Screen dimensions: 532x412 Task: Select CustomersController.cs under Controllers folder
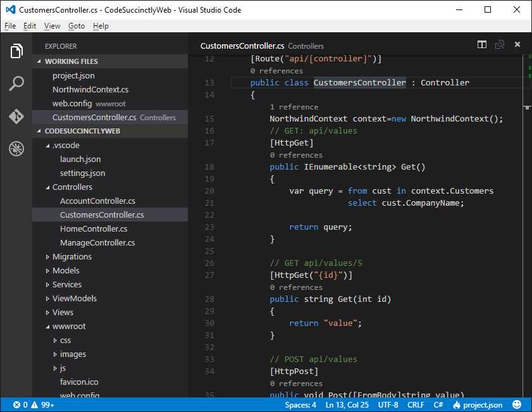coord(110,215)
